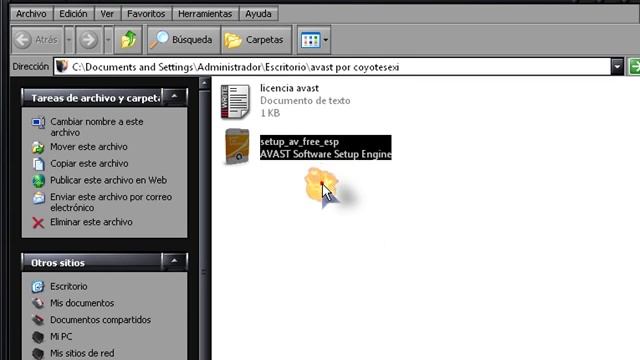Open the Búsqueda search pane
The width and height of the screenshot is (640, 360).
[x=183, y=40]
